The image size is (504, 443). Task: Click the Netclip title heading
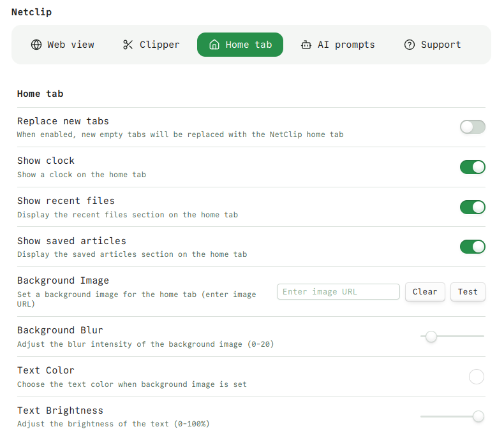point(32,12)
